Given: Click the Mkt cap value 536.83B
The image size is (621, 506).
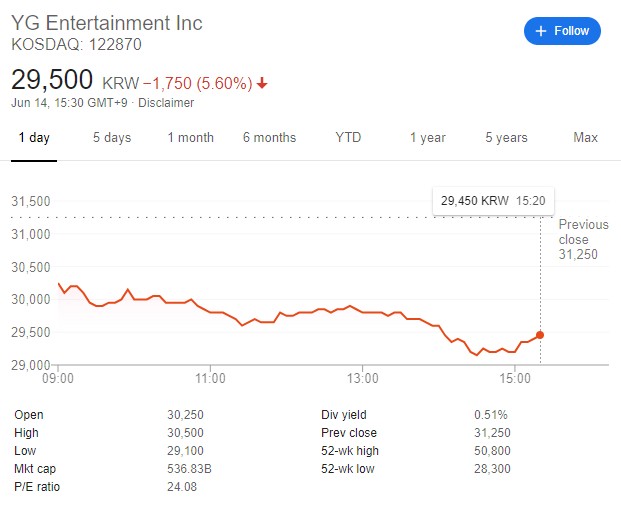Looking at the screenshot, I should pos(189,469).
